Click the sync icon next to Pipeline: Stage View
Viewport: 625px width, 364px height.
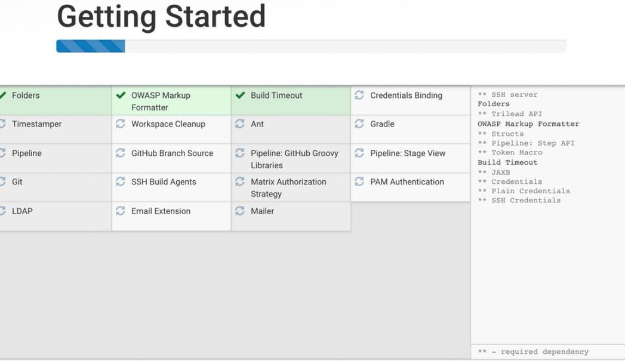pyautogui.click(x=359, y=153)
